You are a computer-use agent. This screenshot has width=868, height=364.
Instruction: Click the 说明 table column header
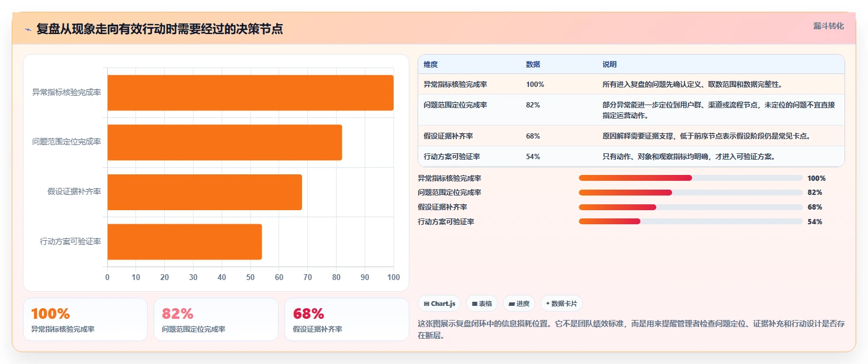click(609, 65)
